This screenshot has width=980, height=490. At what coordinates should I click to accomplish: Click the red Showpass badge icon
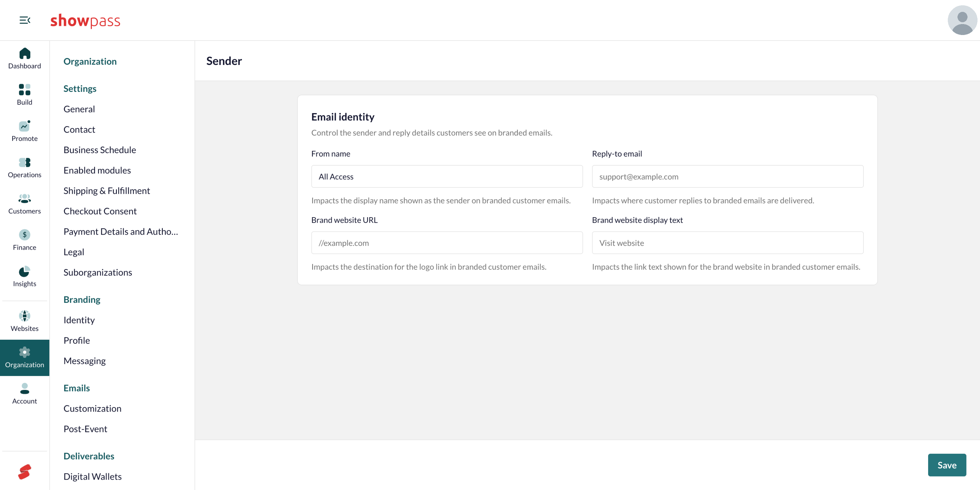point(25,472)
